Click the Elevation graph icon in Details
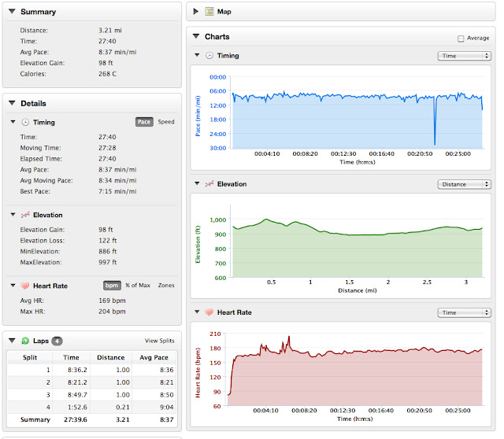This screenshot has height=439, width=504. (25, 215)
